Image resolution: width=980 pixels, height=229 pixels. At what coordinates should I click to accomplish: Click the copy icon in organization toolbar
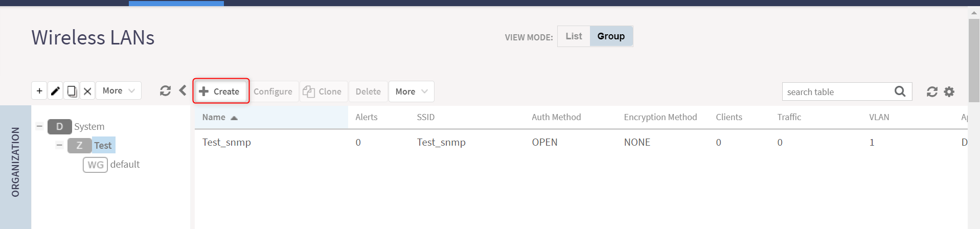[x=72, y=91]
